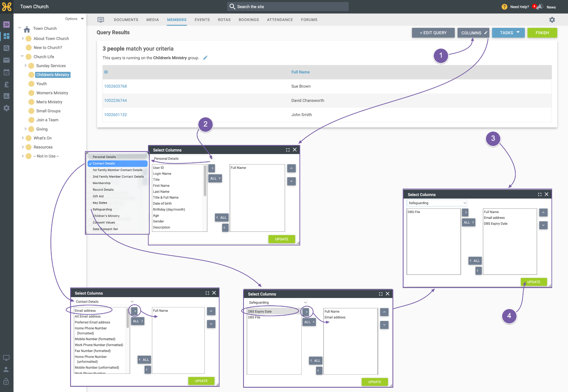Click the ChurchSuite logo icon

point(7,7)
